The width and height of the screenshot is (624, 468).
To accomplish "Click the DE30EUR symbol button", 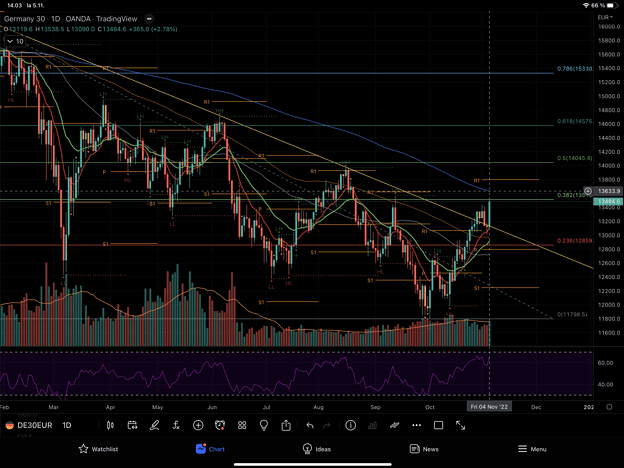I will point(29,425).
